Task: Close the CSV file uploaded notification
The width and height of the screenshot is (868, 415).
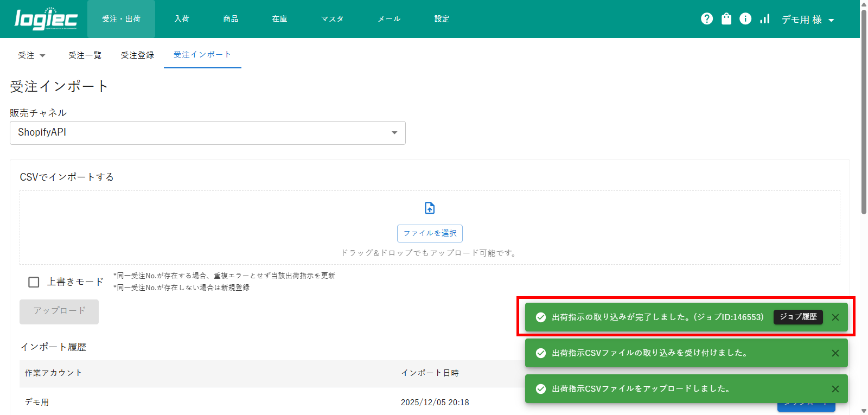Action: pyautogui.click(x=835, y=389)
